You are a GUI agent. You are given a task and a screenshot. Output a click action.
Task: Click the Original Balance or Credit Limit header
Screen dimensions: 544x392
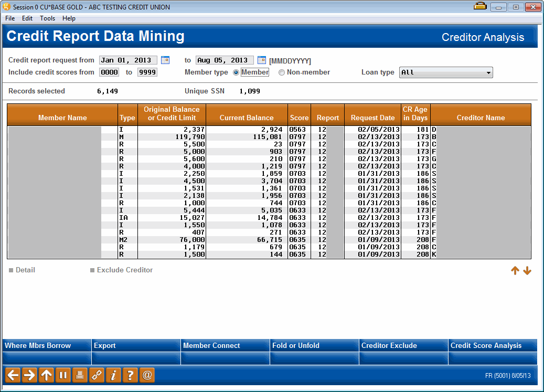point(172,114)
